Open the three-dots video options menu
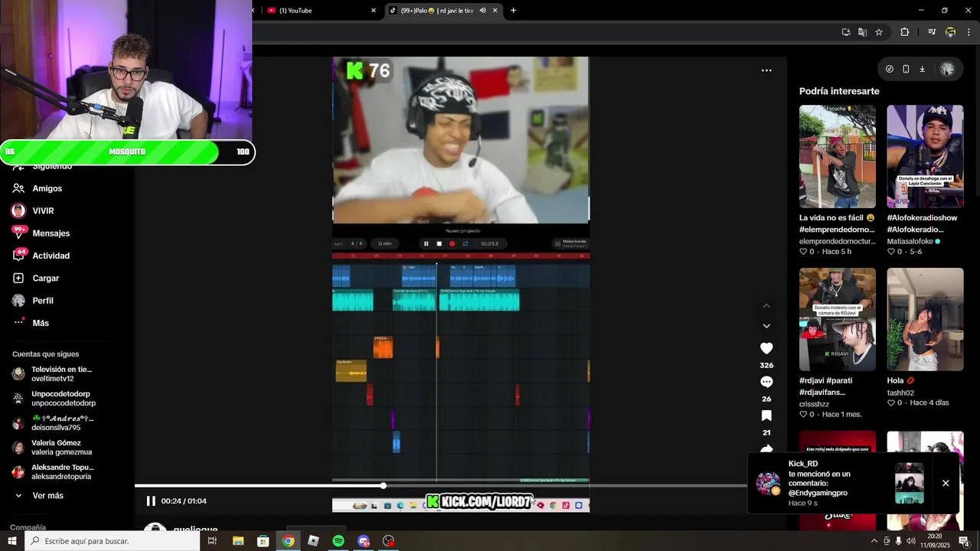 point(766,70)
